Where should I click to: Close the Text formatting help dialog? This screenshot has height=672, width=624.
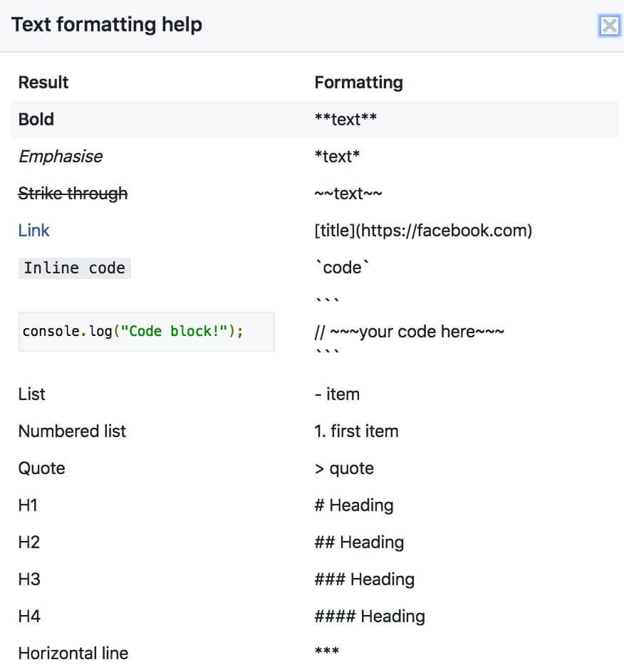click(x=609, y=26)
